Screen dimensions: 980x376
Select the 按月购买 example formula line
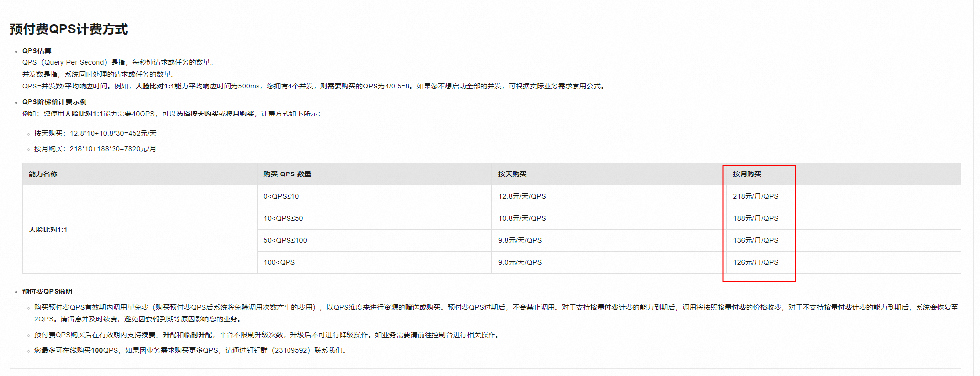point(95,149)
